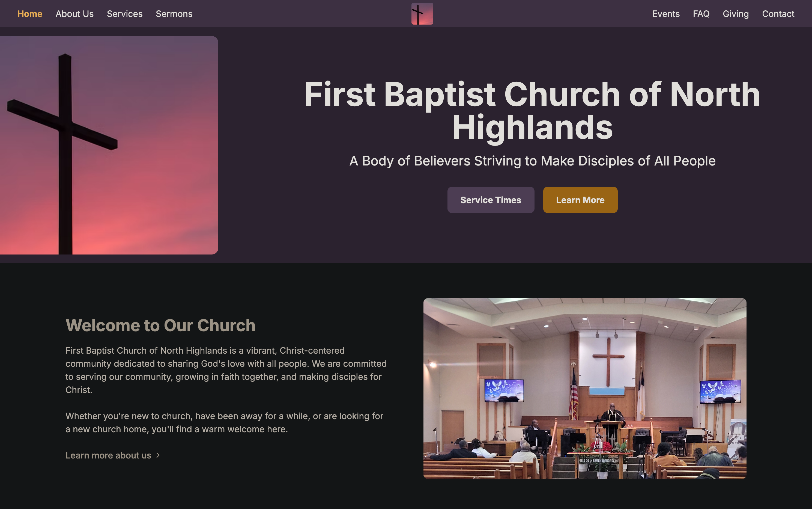Click the cross logo in the navbar
812x509 pixels.
tap(422, 14)
